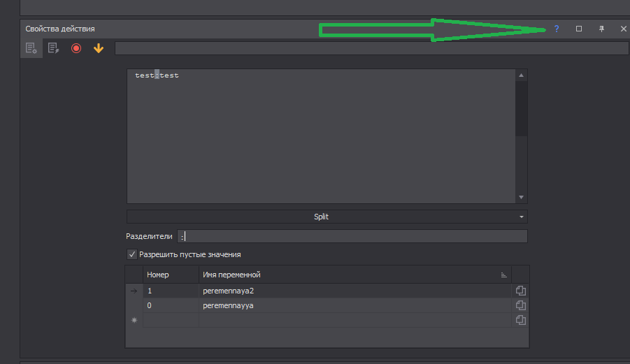
Task: Click the new row asterisk marker
Action: click(134, 320)
